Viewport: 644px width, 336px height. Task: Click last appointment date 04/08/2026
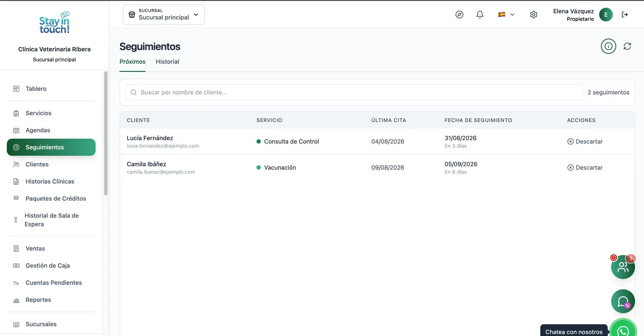click(388, 141)
